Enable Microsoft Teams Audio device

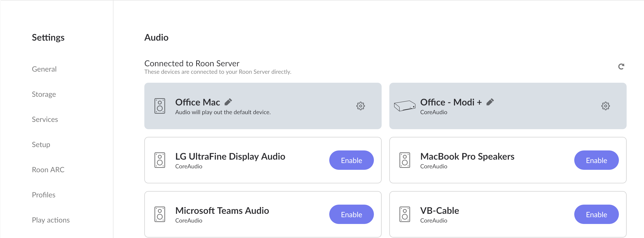tap(351, 214)
